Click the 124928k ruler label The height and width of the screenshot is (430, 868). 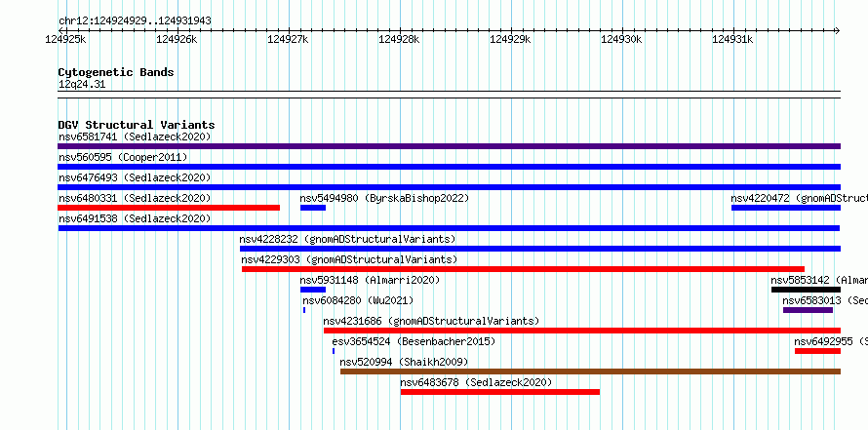coord(399,39)
